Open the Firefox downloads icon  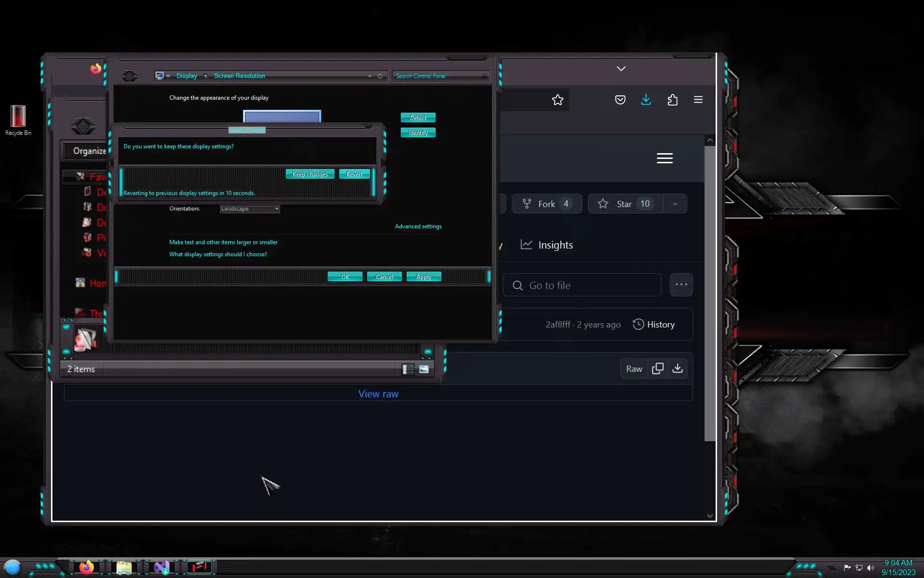point(646,100)
